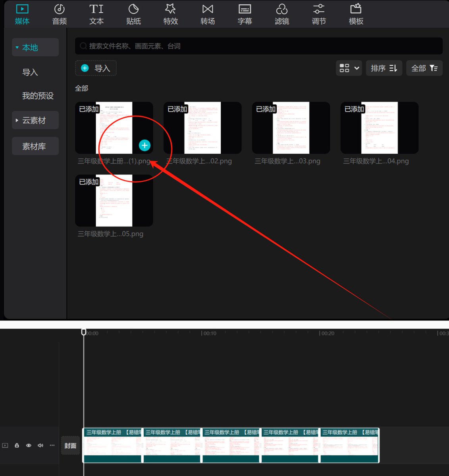Viewport: 449px width, 476px height.
Task: Click the 00:10 ruler mark
Action: point(210,334)
